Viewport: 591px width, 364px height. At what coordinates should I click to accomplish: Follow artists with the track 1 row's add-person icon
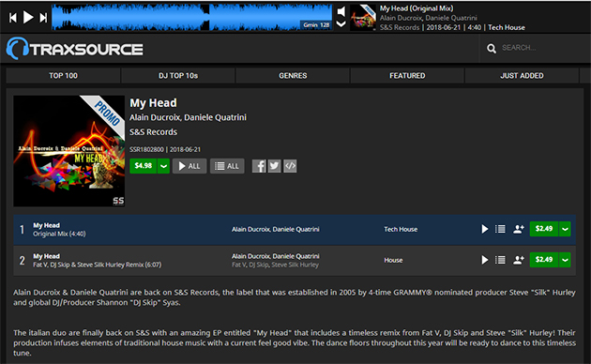pos(519,229)
